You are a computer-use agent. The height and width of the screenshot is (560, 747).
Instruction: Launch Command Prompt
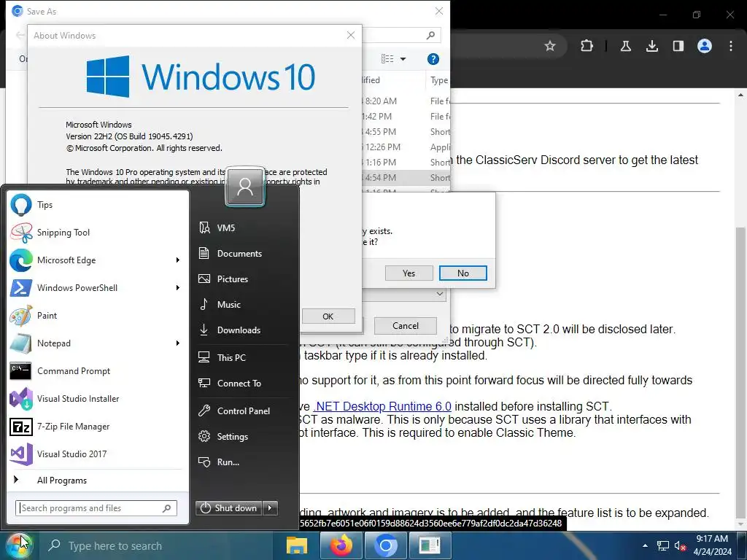(98, 371)
